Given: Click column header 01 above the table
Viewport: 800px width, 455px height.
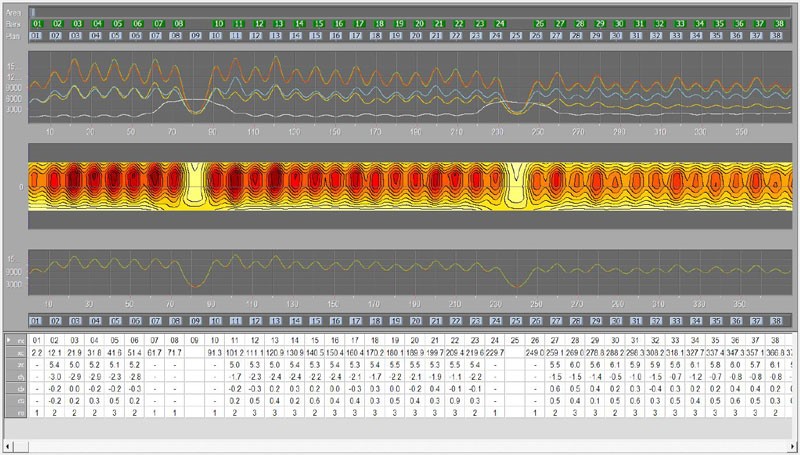Looking at the screenshot, I should tap(37, 321).
